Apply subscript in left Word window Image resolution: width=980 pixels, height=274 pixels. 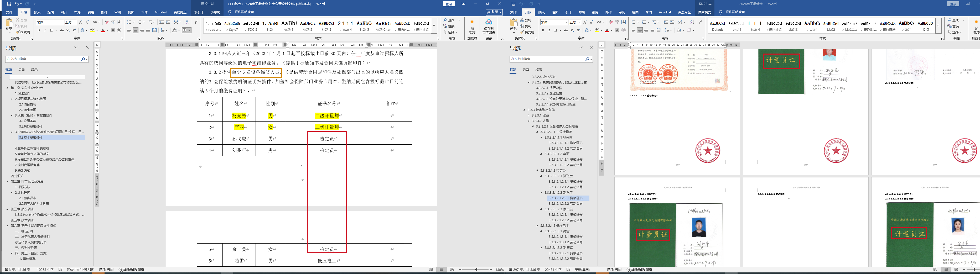(68, 30)
